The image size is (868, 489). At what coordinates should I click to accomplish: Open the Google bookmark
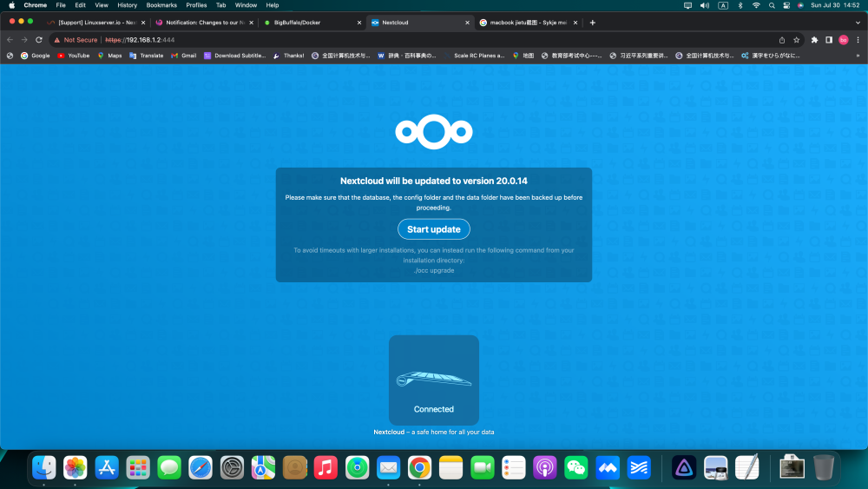pyautogui.click(x=36, y=56)
